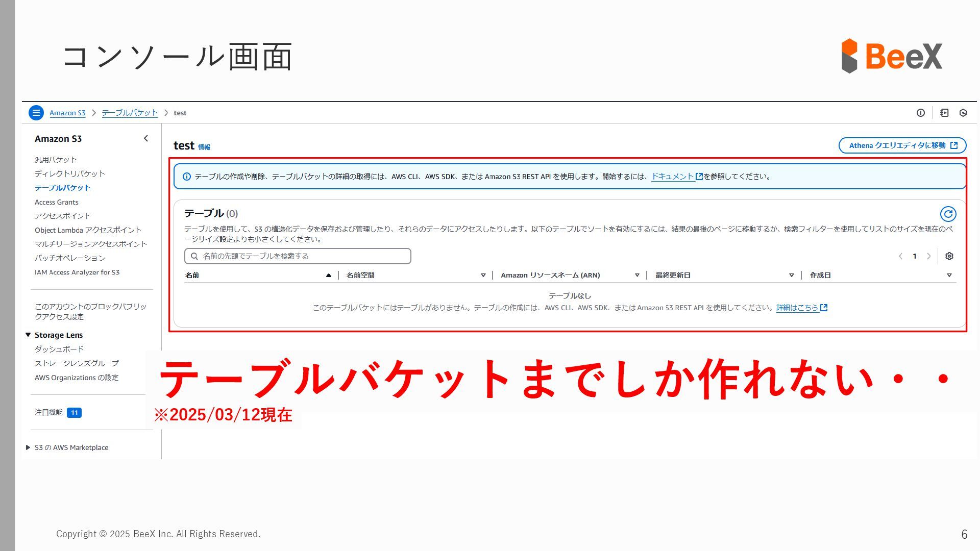Image resolution: width=980 pixels, height=551 pixels.
Task: Click the hamburger menu icon
Action: pyautogui.click(x=36, y=113)
